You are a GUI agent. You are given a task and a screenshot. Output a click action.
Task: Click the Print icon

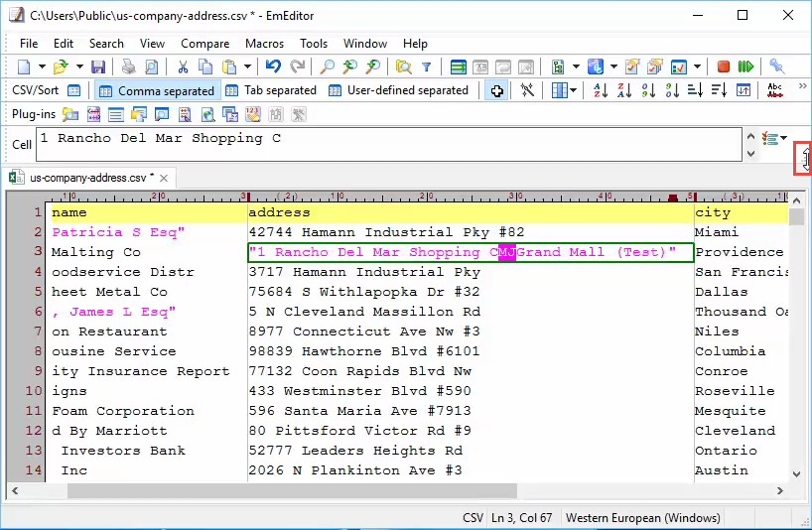pyautogui.click(x=128, y=66)
